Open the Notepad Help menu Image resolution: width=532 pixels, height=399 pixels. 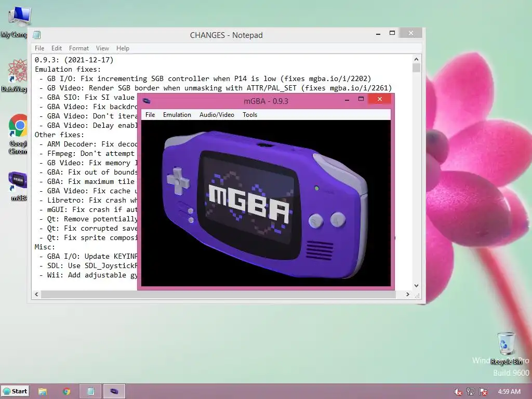click(123, 48)
